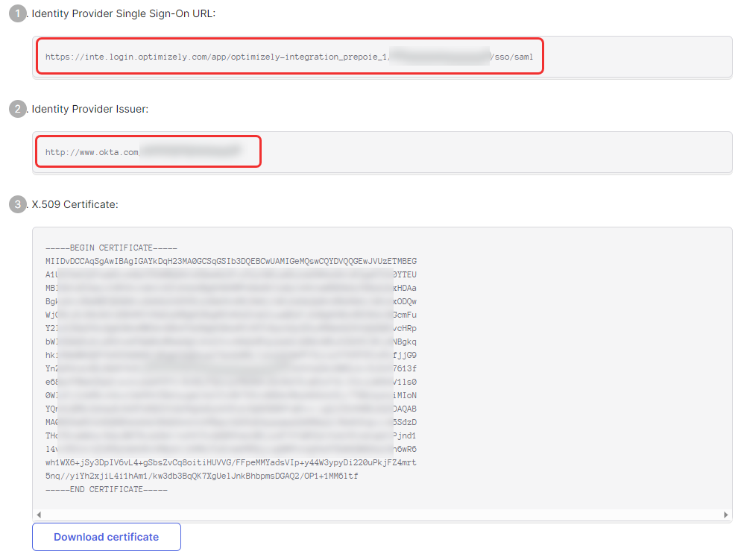Click the Identity Provider Issuer label
This screenshot has height=560, width=741.
click(x=89, y=109)
